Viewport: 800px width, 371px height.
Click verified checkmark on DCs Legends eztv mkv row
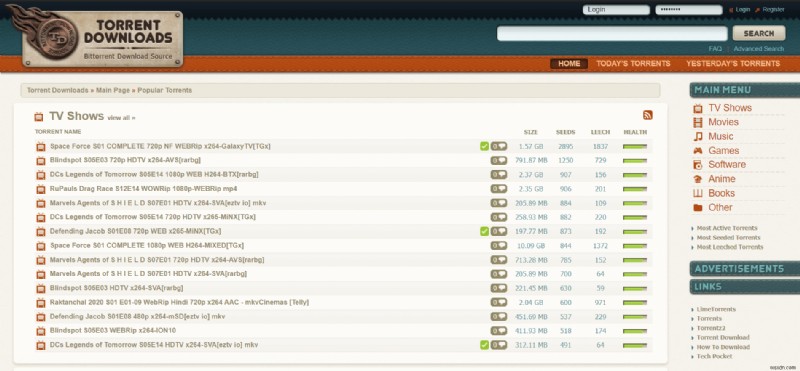pos(484,345)
